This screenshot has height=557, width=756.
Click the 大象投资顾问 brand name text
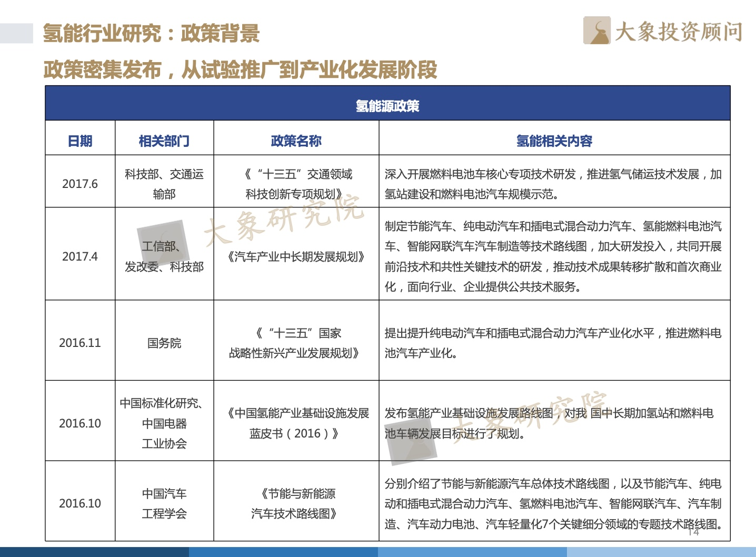coord(679,32)
